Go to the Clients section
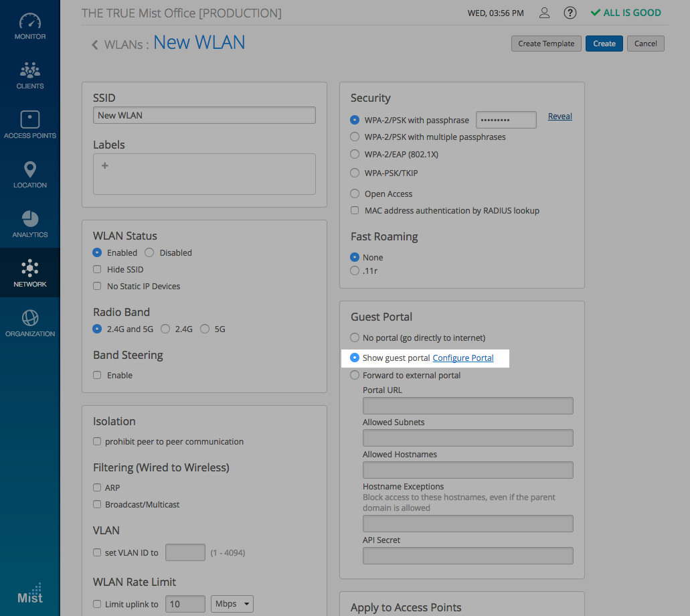This screenshot has width=690, height=616. (29, 76)
